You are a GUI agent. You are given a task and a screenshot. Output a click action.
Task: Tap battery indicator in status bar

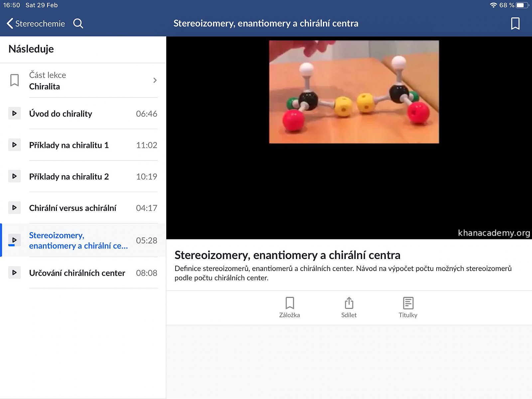coord(522,5)
